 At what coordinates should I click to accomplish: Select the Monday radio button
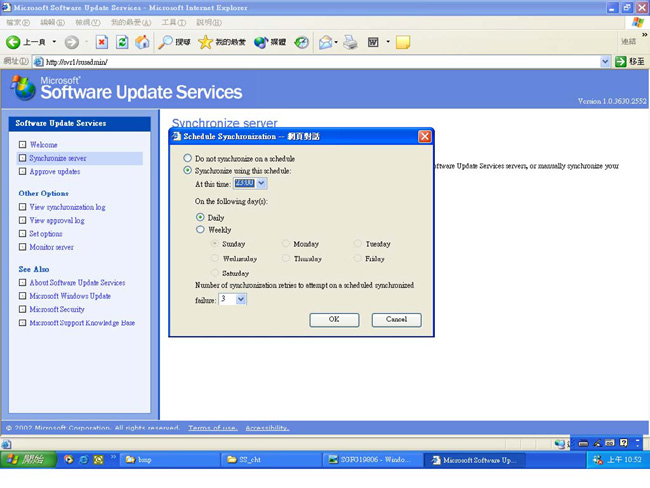tap(286, 243)
